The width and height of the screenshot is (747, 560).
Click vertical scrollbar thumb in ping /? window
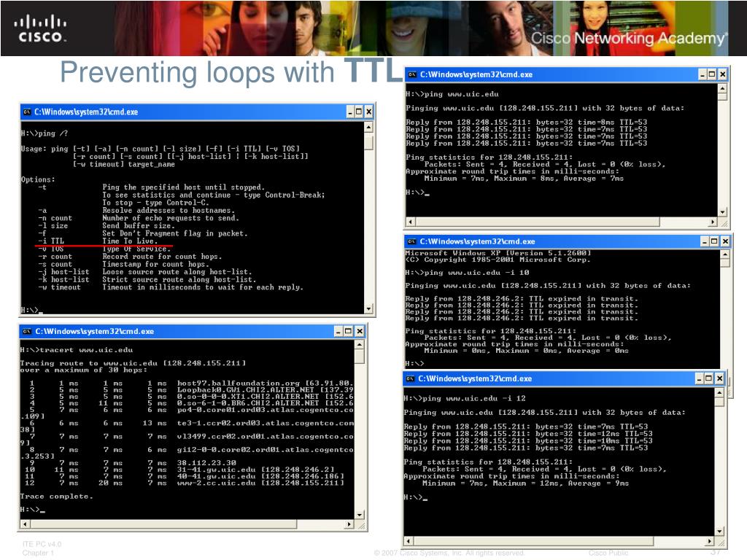(368, 142)
